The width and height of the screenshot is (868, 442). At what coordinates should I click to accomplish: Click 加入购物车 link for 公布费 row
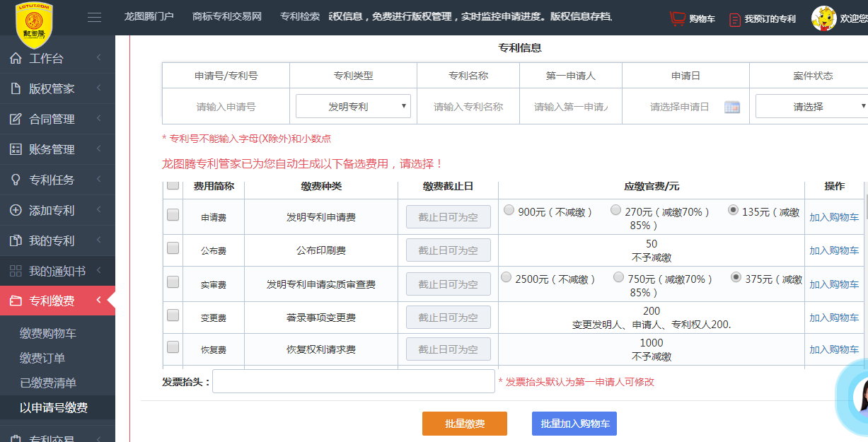[x=834, y=250]
